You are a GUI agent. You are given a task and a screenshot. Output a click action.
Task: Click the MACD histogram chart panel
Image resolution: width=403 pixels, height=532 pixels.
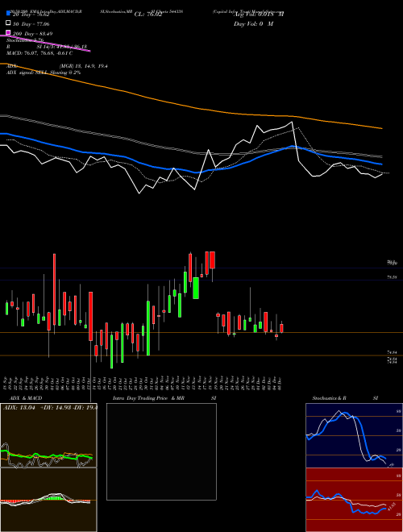[48, 500]
